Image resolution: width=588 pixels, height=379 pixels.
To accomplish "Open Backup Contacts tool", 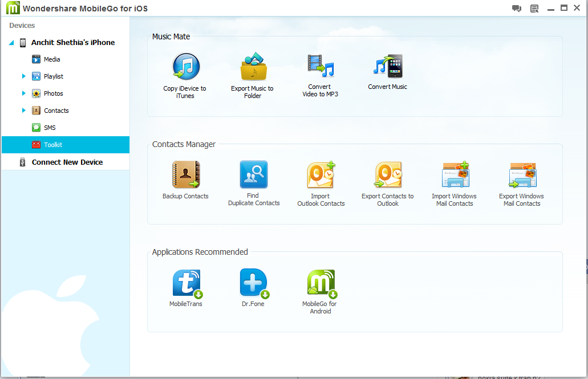I will point(185,180).
